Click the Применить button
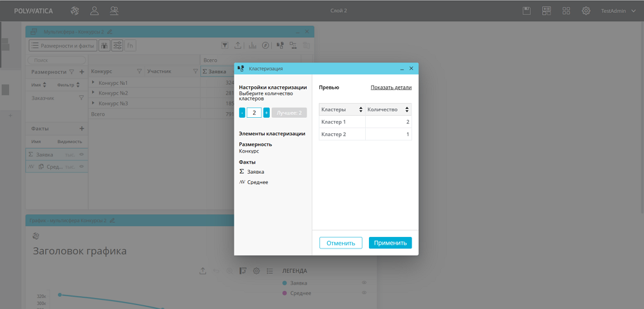The image size is (644, 309). click(x=390, y=243)
